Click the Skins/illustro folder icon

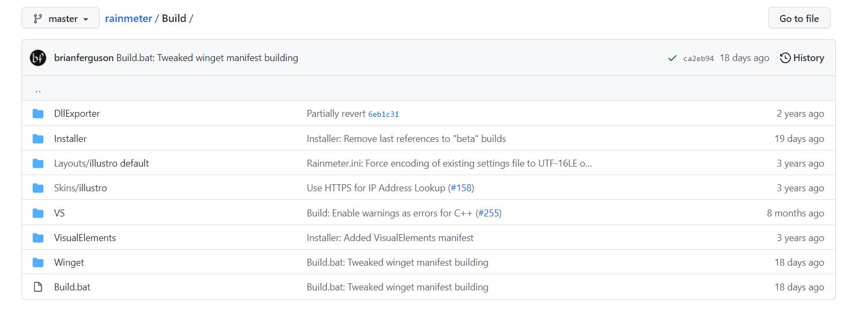click(38, 188)
